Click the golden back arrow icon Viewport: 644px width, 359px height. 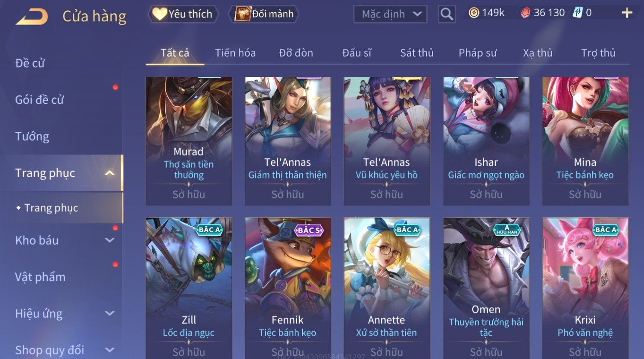tap(32, 17)
